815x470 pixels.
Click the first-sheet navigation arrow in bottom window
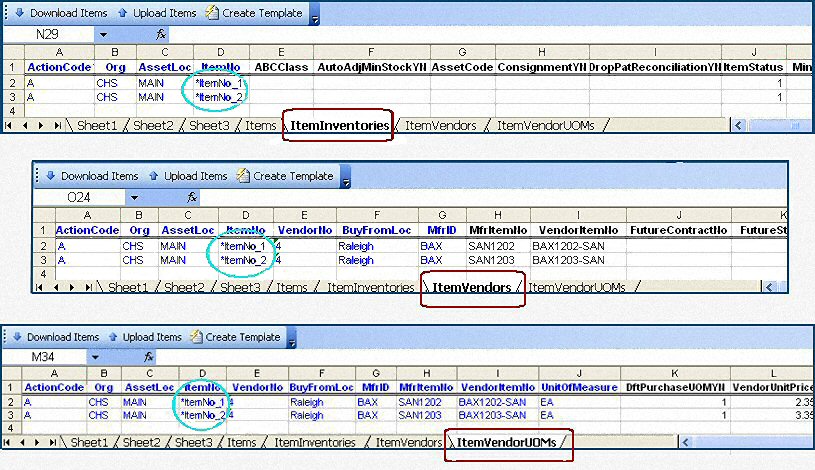[x=7, y=442]
